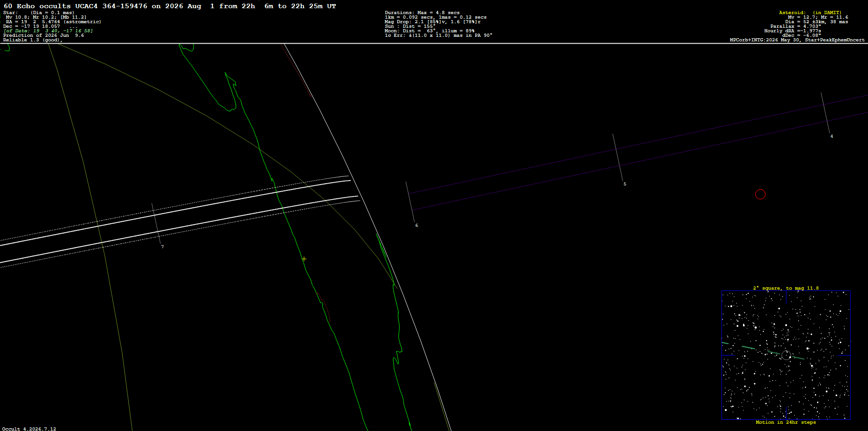Select asteroid 'Mv = 12.7; Mr = 11.6' line
This screenshot has width=868, height=431.
[818, 17]
